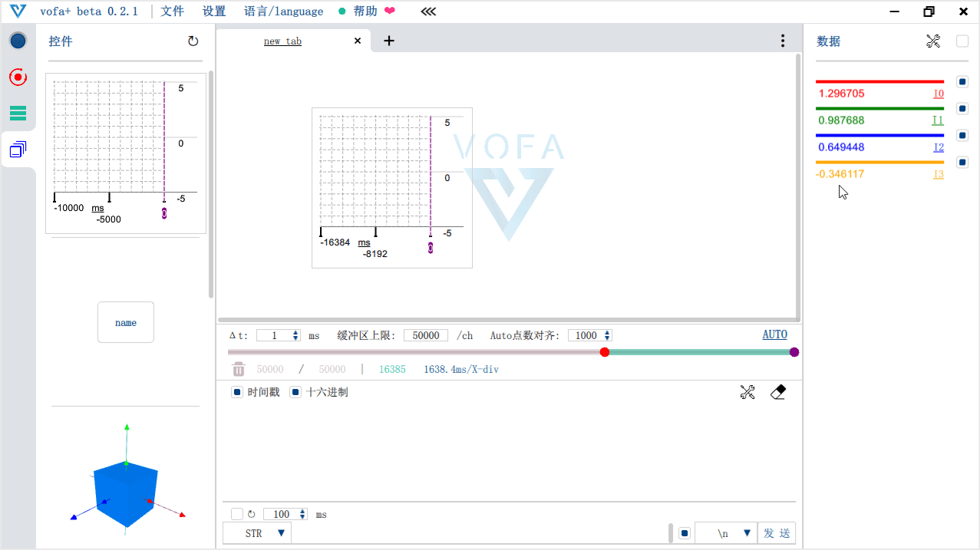Viewport: 980px width, 550px height.
Task: Click the 控件 panel scrollbar
Action: [x=211, y=184]
